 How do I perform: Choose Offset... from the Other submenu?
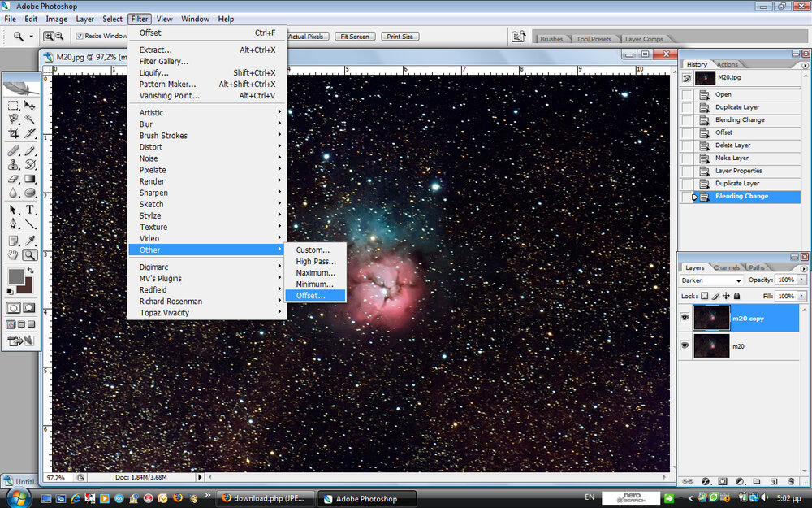[310, 296]
